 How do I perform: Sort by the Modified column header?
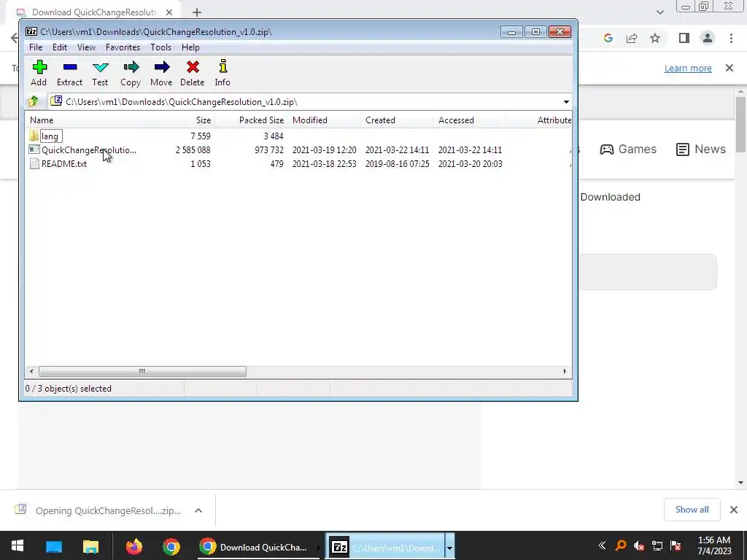point(325,120)
